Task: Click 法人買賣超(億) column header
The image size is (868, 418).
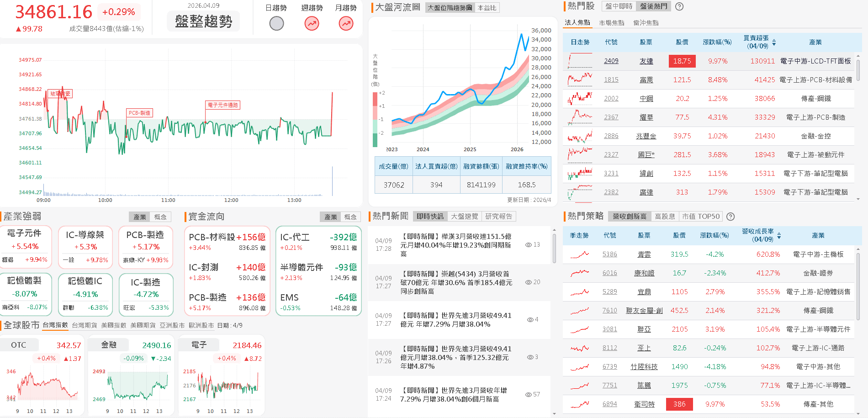Action: [436, 167]
